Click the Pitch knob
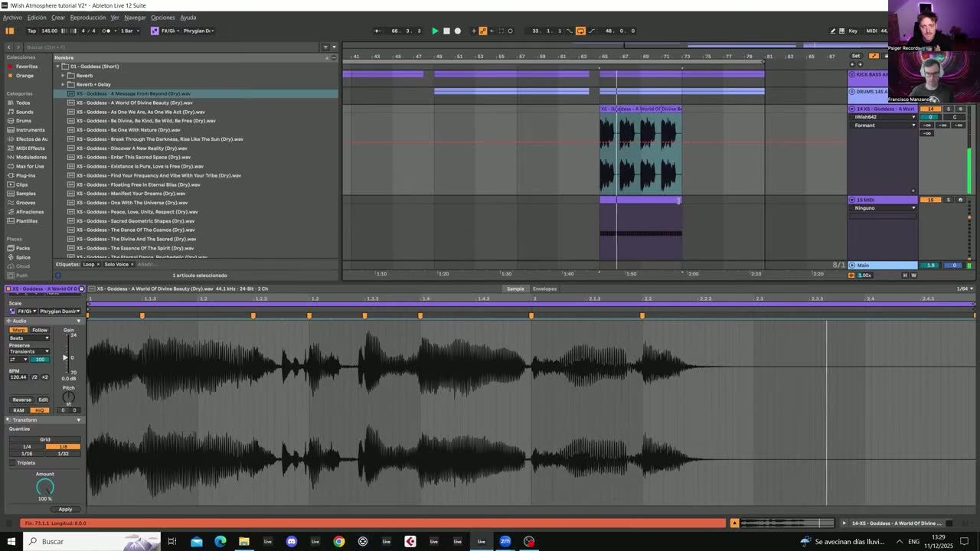Viewport: 980px width, 551px height. pyautogui.click(x=68, y=396)
